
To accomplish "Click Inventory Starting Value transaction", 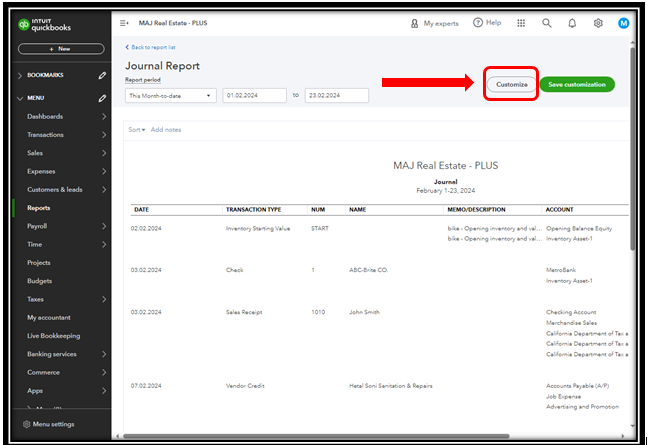I will (x=258, y=229).
